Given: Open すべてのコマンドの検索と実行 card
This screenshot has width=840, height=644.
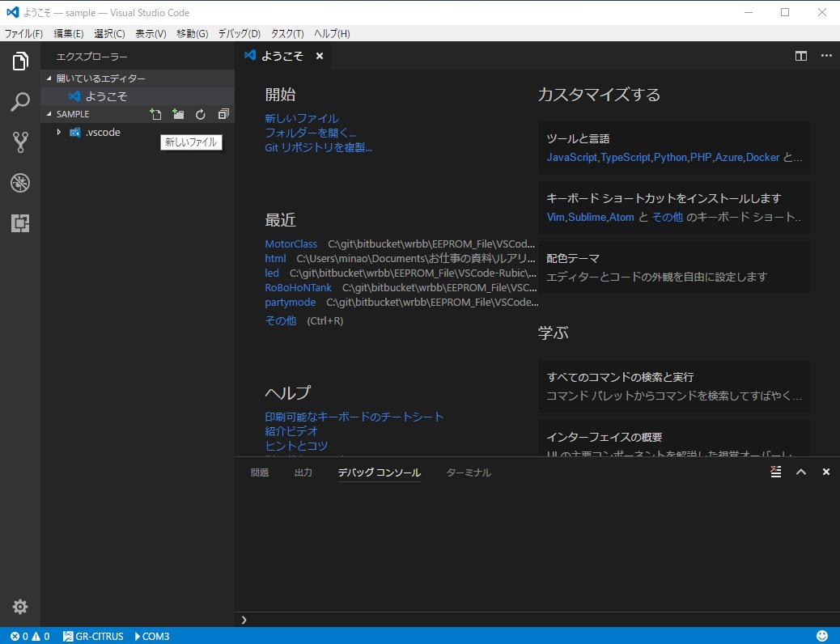Looking at the screenshot, I should [674, 386].
